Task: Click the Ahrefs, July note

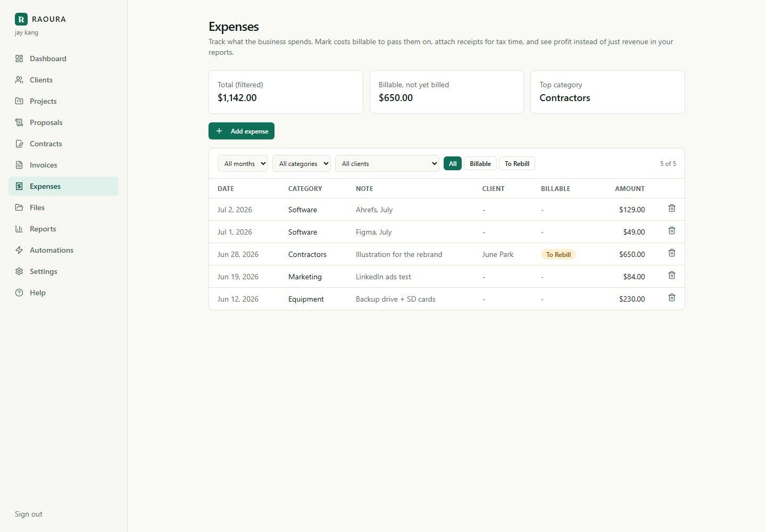Action: tap(374, 210)
